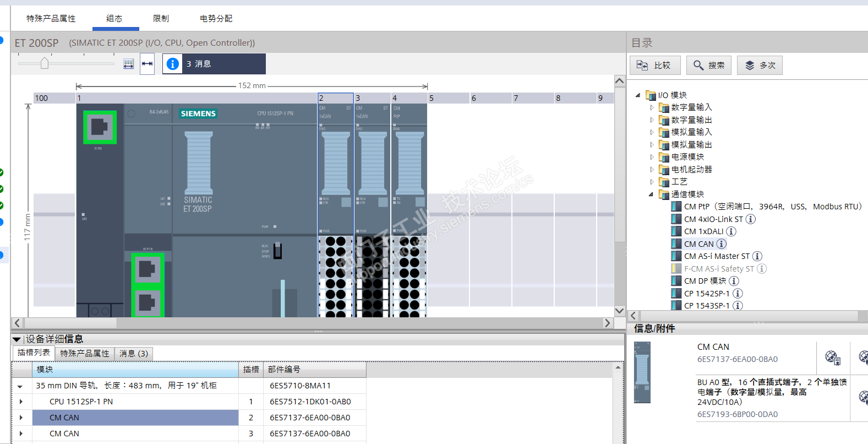The height and width of the screenshot is (444, 868).
Task: Click the 部件编号 column header
Action: (x=315, y=370)
